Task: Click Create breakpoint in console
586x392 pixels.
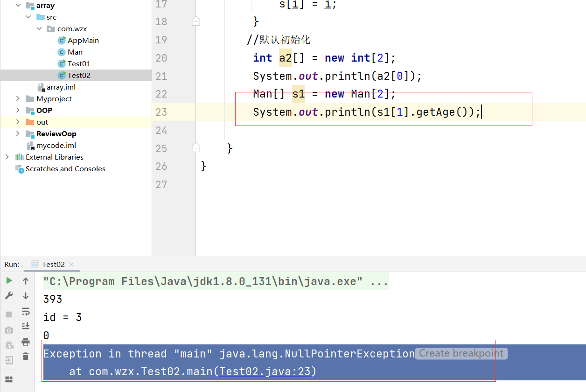Action: click(x=461, y=353)
